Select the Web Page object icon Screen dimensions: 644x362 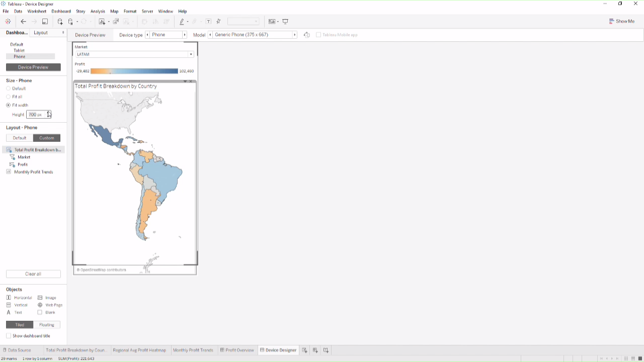pos(40,305)
